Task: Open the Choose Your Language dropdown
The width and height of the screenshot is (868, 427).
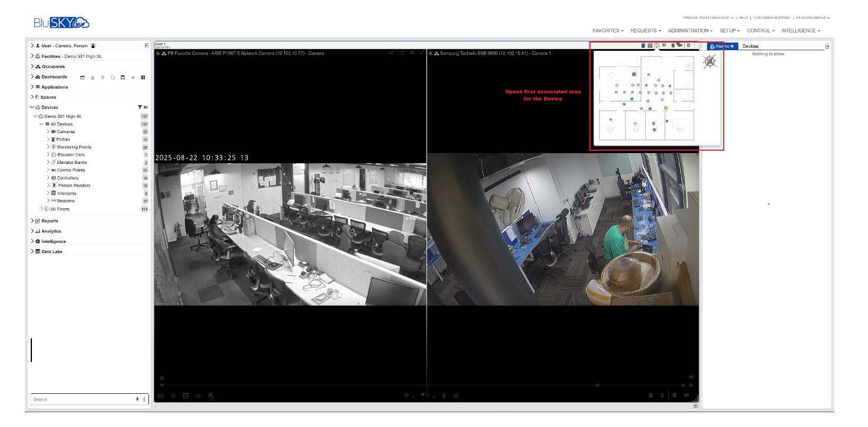Action: pyautogui.click(x=708, y=18)
